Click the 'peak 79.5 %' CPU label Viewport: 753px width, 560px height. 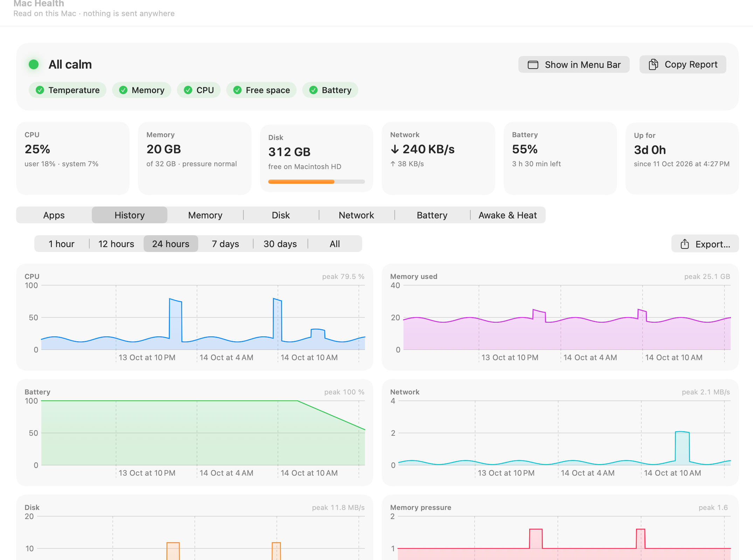coord(343,276)
